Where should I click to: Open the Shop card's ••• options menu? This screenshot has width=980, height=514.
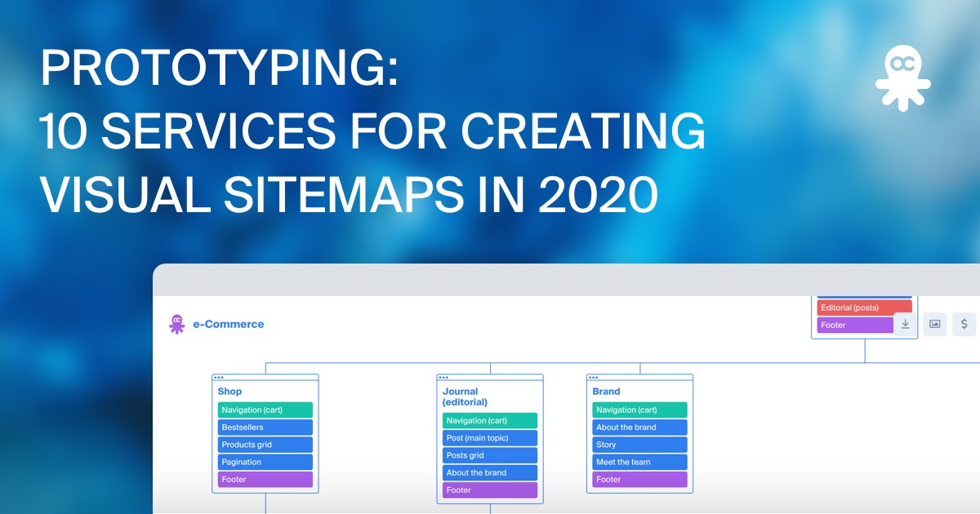218,378
